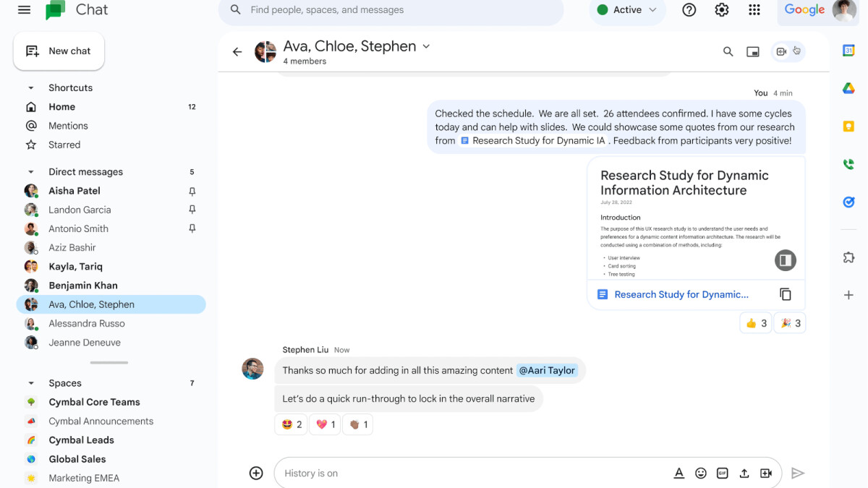Open the main navigation menu
This screenshot has width=868, height=488.
[x=24, y=10]
